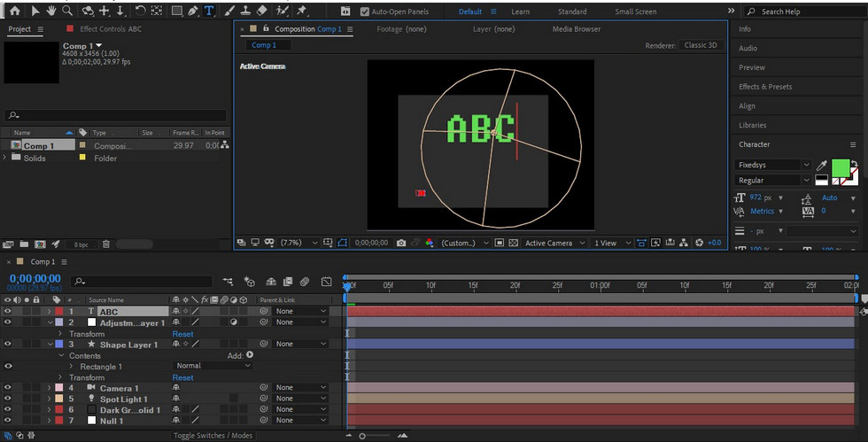Open the magnification 7.7% dropdown
Viewport: 868px width, 442px height.
click(x=299, y=243)
